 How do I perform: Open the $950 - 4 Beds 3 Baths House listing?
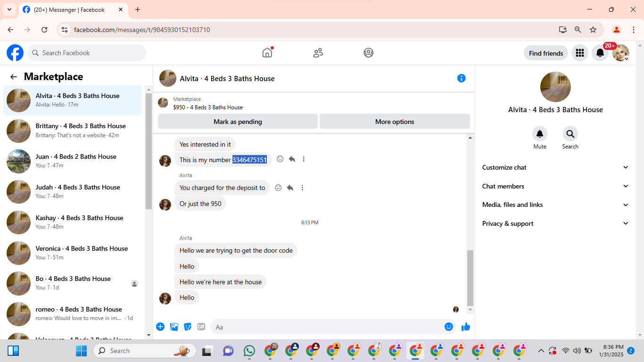[x=208, y=107]
